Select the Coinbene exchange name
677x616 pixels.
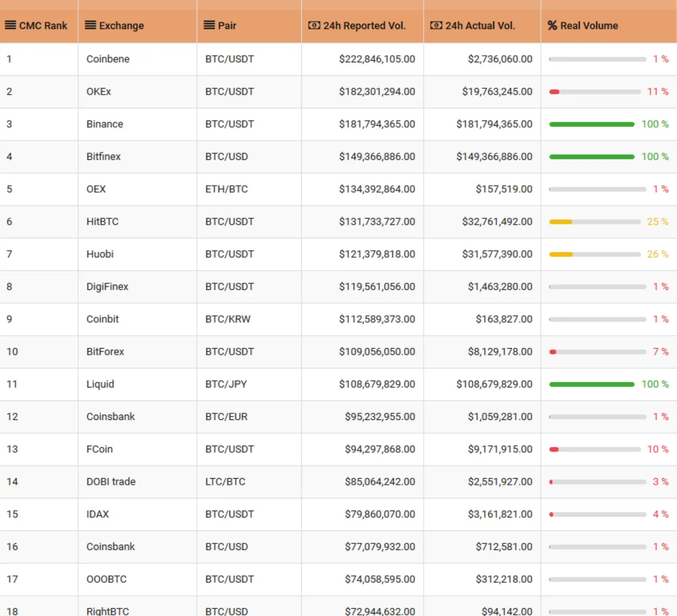coord(108,59)
